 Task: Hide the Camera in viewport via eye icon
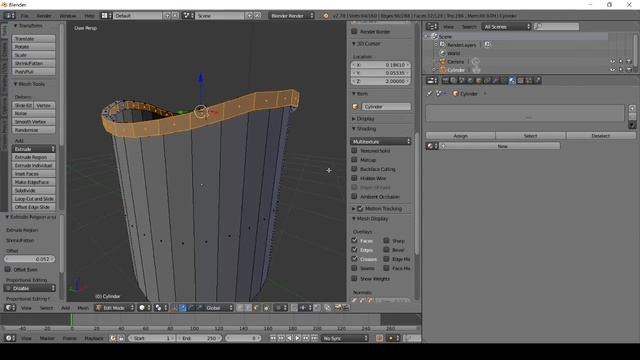click(612, 62)
